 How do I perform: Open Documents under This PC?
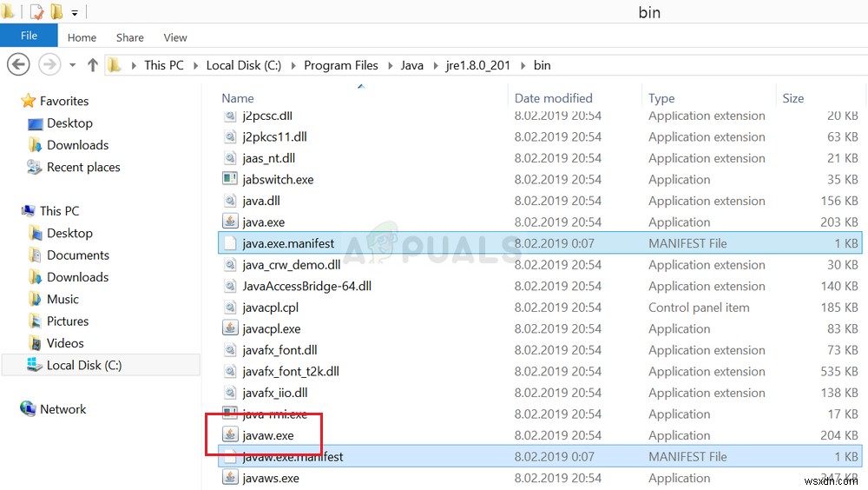78,255
